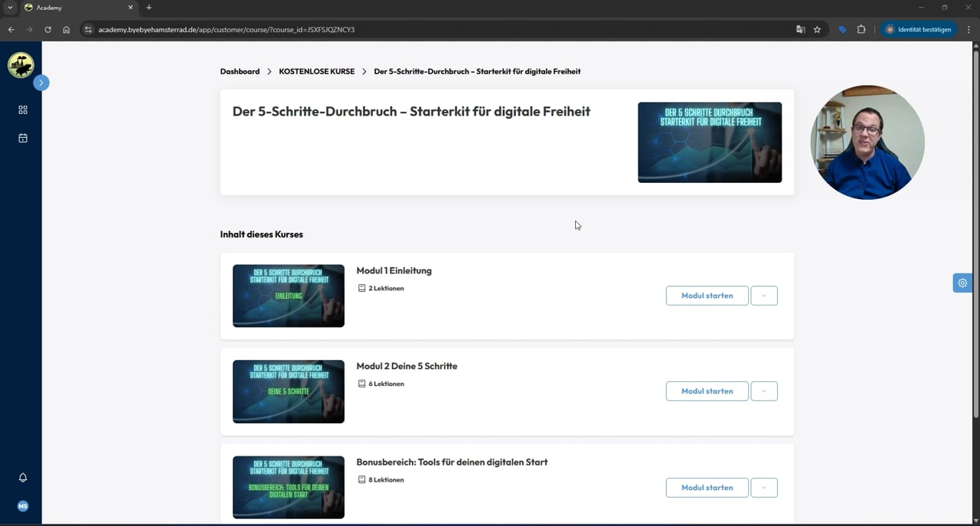The height and width of the screenshot is (526, 980).
Task: Start the Bonusbereich module
Action: pyautogui.click(x=707, y=488)
